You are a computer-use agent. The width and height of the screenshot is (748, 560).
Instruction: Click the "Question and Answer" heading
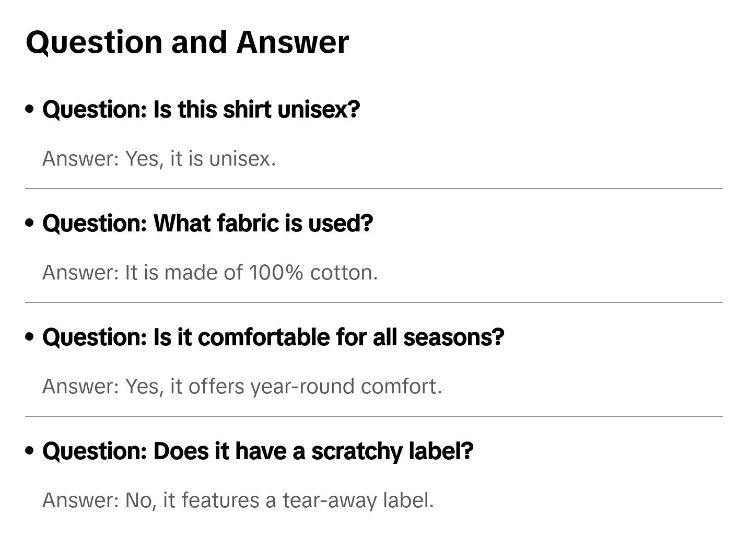point(187,42)
